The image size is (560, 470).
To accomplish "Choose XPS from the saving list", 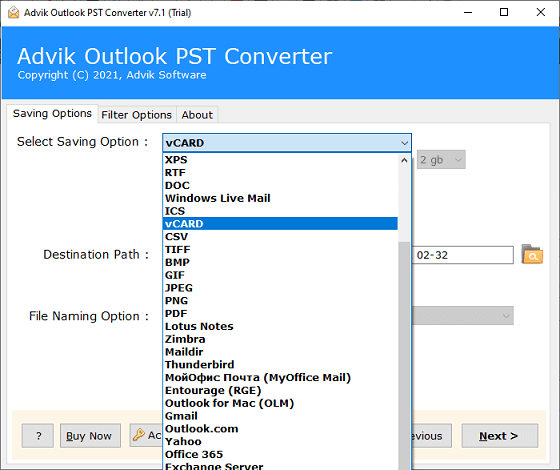I will coord(280,160).
